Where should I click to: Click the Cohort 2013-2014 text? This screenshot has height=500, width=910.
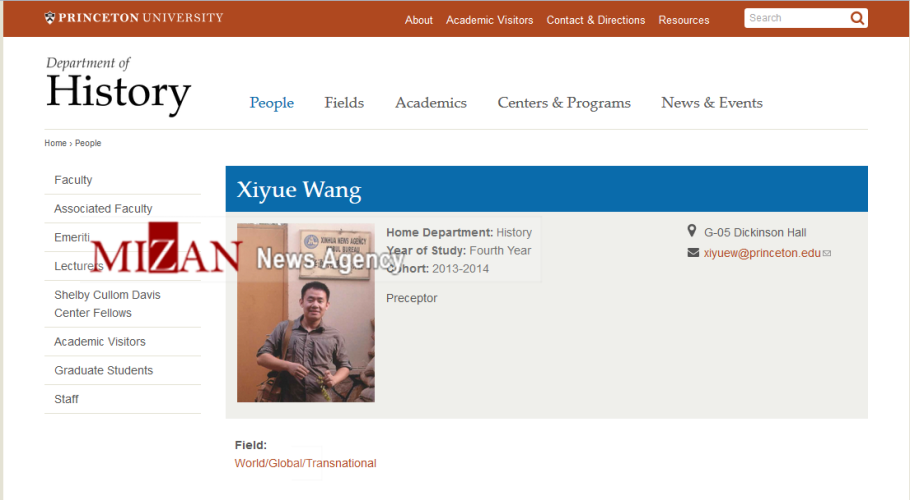[x=438, y=269]
